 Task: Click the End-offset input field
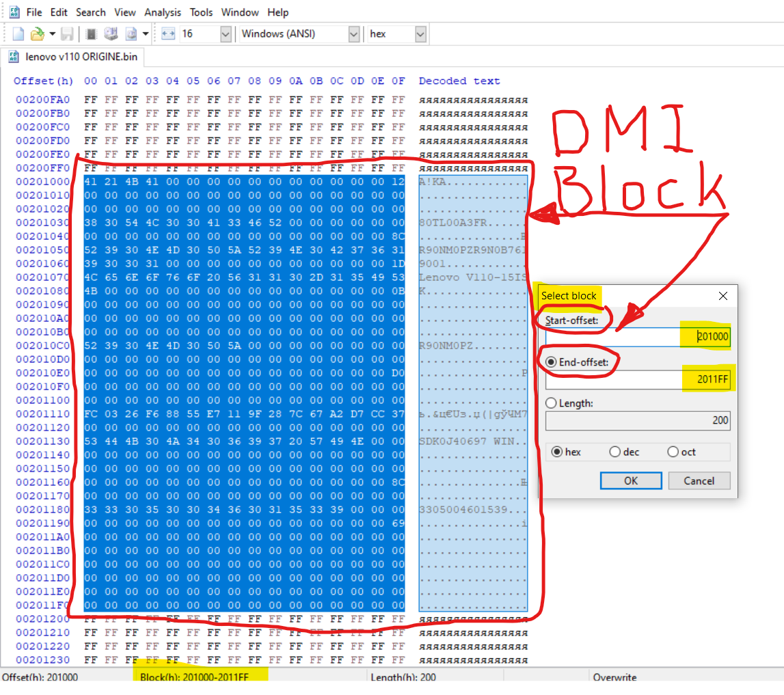pyautogui.click(x=638, y=379)
